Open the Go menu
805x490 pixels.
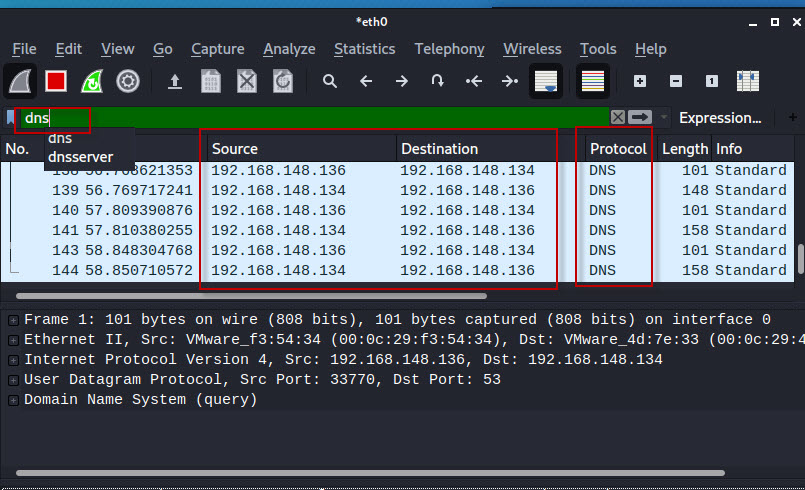[x=163, y=49]
